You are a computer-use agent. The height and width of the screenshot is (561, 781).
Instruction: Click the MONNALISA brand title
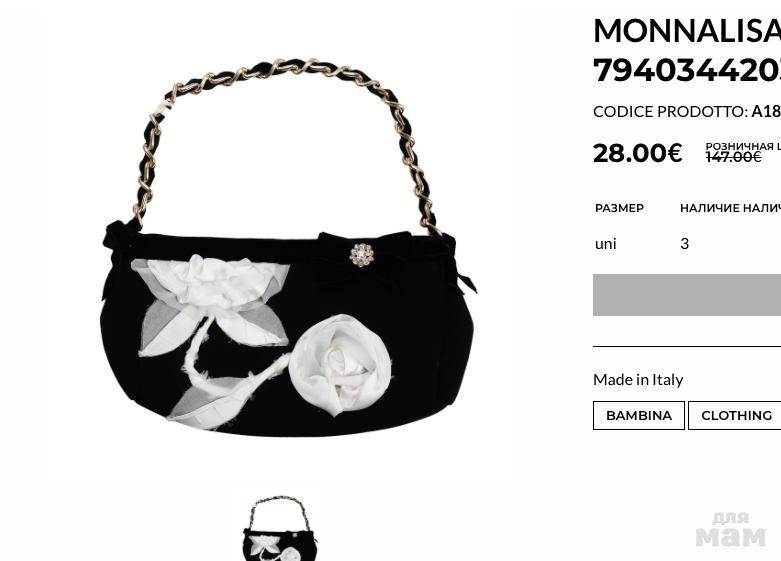[x=687, y=30]
